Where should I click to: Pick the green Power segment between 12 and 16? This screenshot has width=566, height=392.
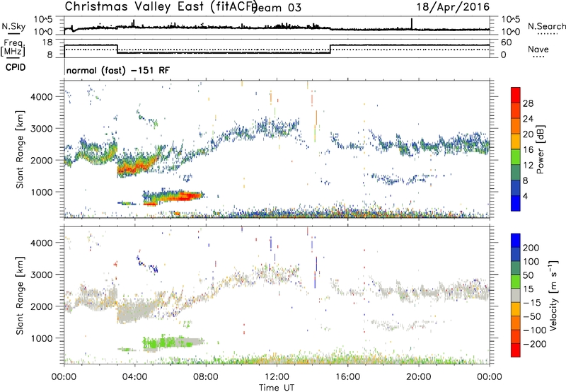click(516, 157)
